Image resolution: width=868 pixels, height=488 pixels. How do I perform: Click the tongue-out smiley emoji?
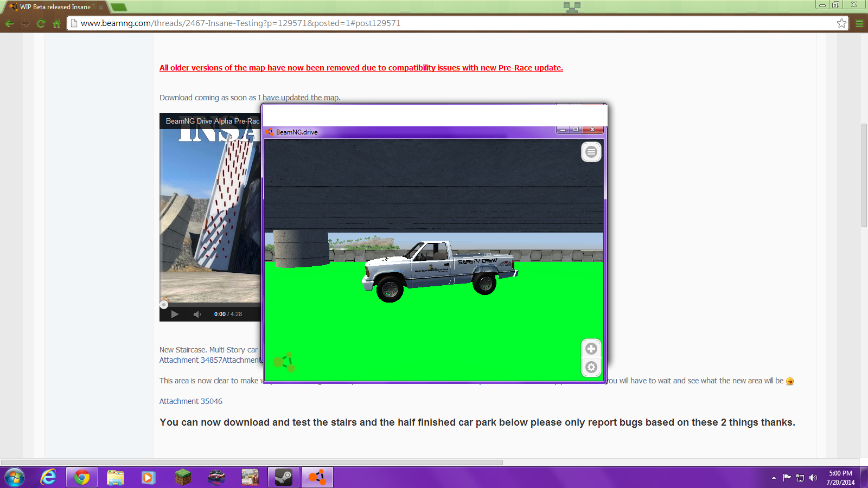790,381
